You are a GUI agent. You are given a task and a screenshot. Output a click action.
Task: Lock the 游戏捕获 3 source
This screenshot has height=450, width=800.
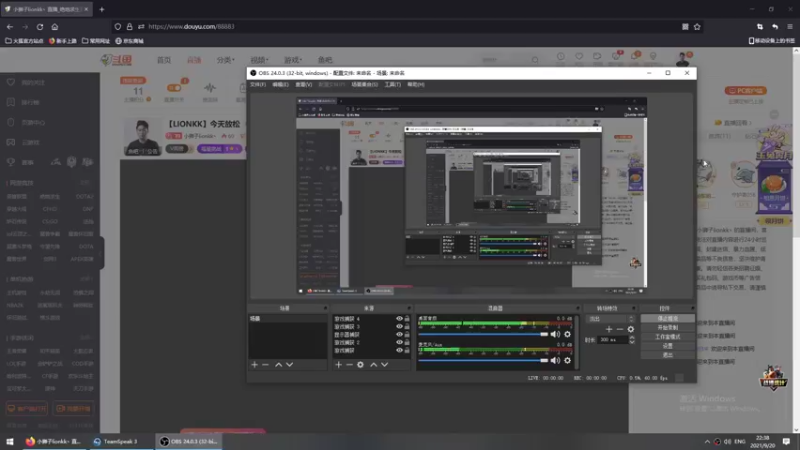click(407, 327)
